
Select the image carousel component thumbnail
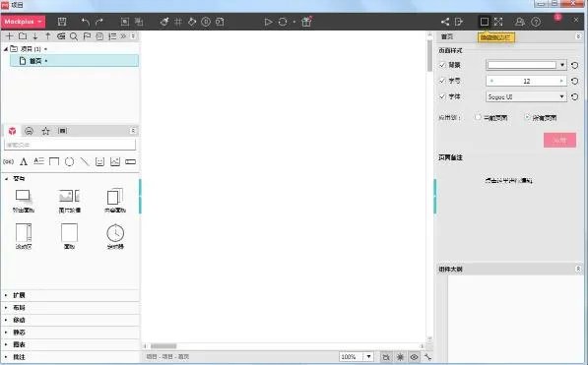(69, 201)
